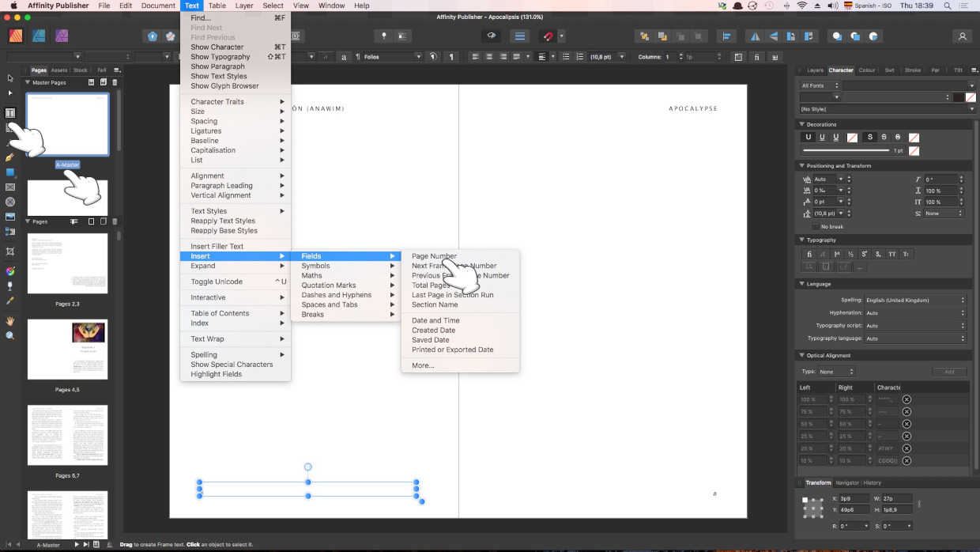
Task: Toggle standard ligatures fi typography button
Action: tap(808, 254)
